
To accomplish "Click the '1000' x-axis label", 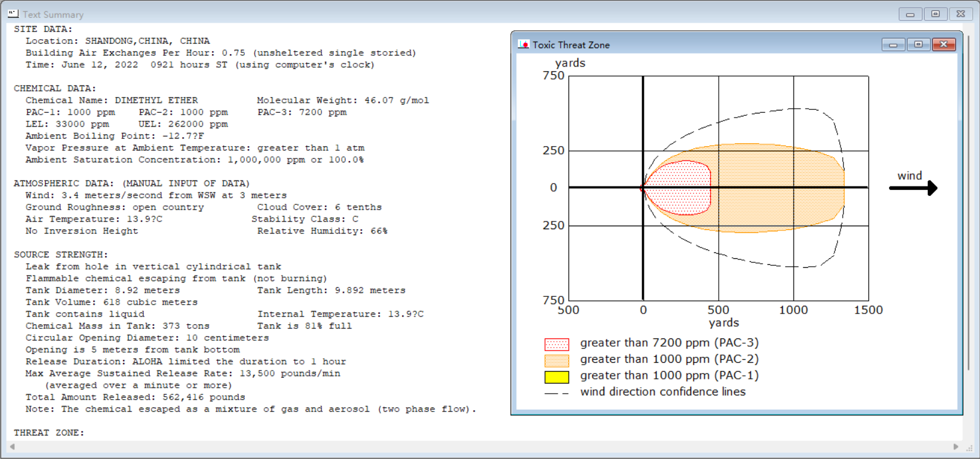I will 794,310.
